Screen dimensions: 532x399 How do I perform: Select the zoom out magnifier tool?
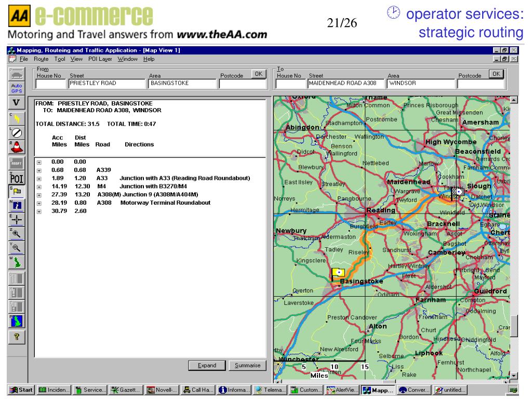(x=17, y=248)
